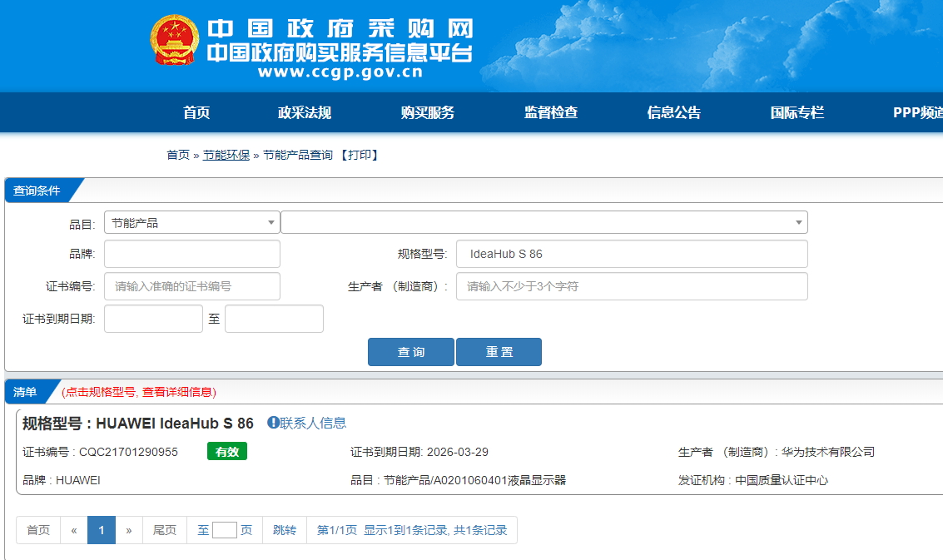Jump to 尾页 last page
Image resolution: width=943 pixels, height=560 pixels.
point(165,530)
